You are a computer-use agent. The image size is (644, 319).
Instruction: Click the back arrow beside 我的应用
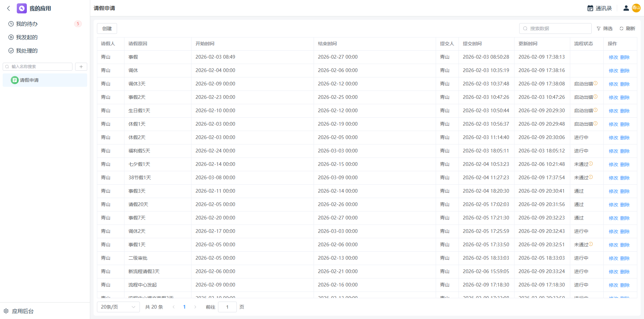(x=8, y=8)
